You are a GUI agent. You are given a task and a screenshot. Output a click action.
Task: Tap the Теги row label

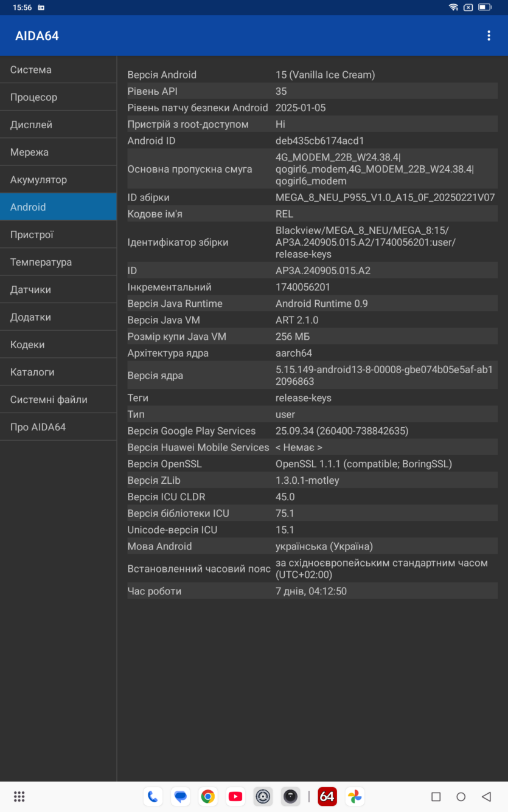pyautogui.click(x=138, y=397)
